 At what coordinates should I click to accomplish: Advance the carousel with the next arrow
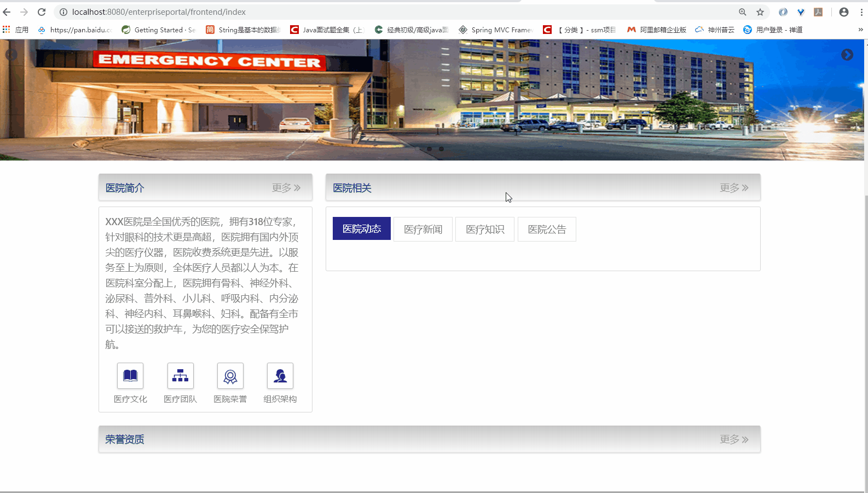click(847, 55)
